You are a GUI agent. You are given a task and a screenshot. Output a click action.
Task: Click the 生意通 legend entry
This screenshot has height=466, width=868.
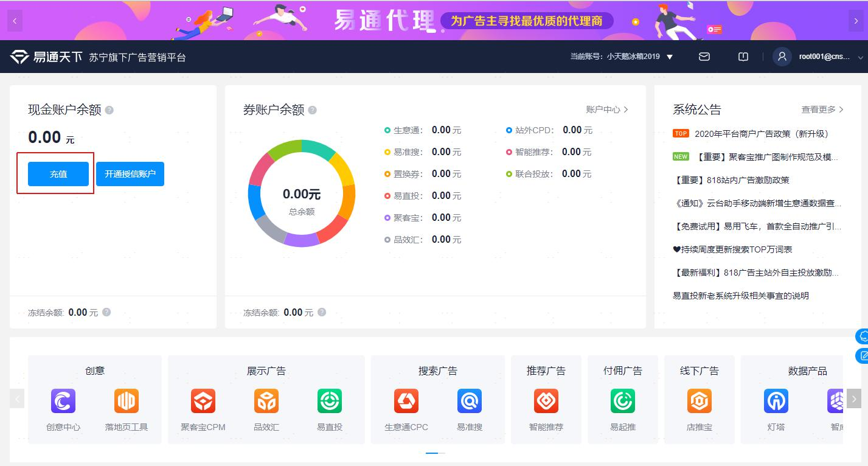click(x=423, y=130)
